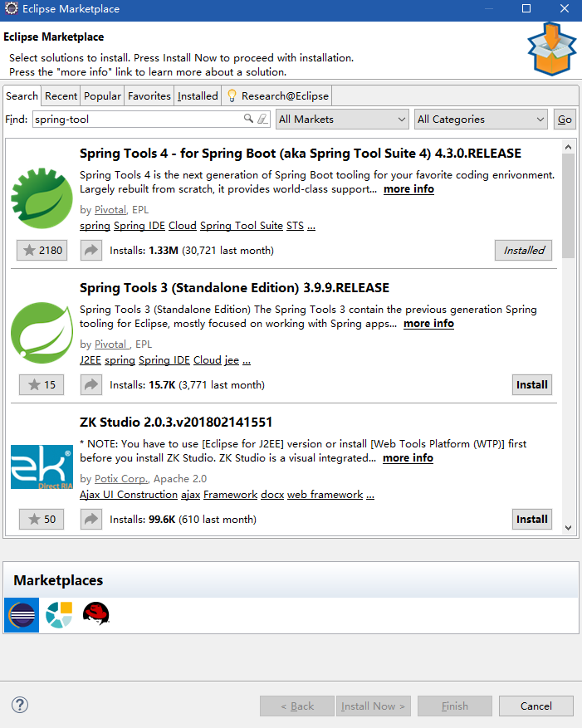Expand more tags ellipsis for Spring Tools 3
The width and height of the screenshot is (582, 728).
pyautogui.click(x=247, y=361)
